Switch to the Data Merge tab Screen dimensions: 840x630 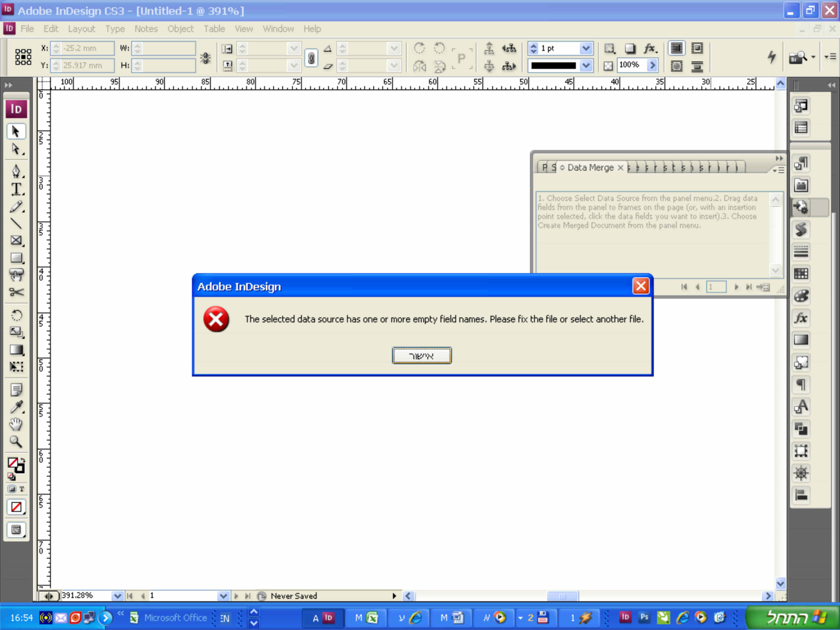[x=590, y=167]
